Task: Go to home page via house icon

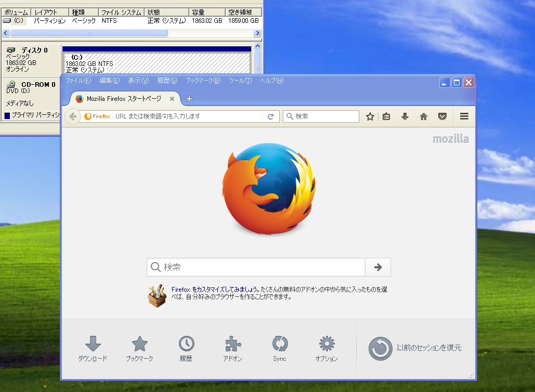Action: [x=423, y=116]
